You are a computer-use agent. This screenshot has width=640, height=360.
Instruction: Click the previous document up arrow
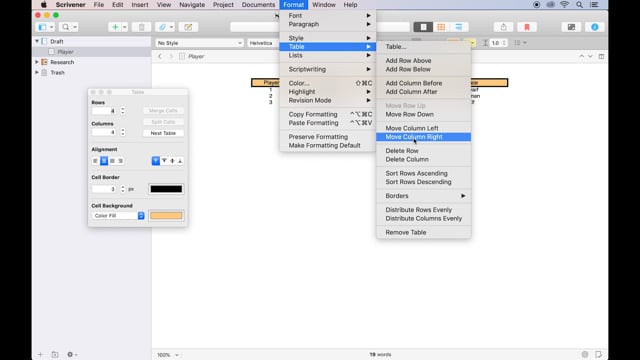pyautogui.click(x=581, y=56)
